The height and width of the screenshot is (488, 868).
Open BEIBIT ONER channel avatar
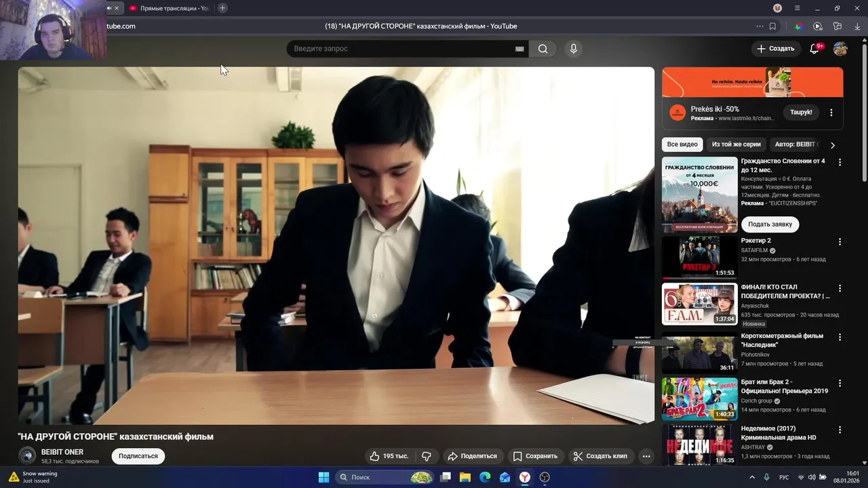click(27, 455)
